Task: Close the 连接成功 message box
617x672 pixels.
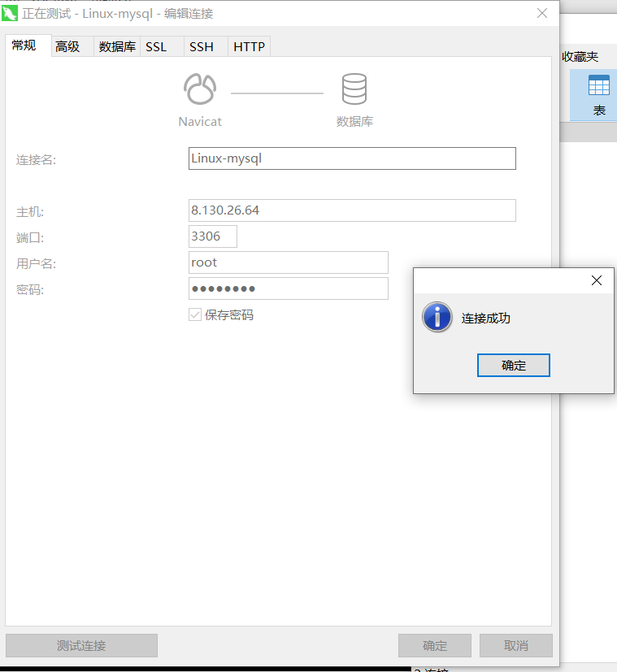Action: coord(597,280)
